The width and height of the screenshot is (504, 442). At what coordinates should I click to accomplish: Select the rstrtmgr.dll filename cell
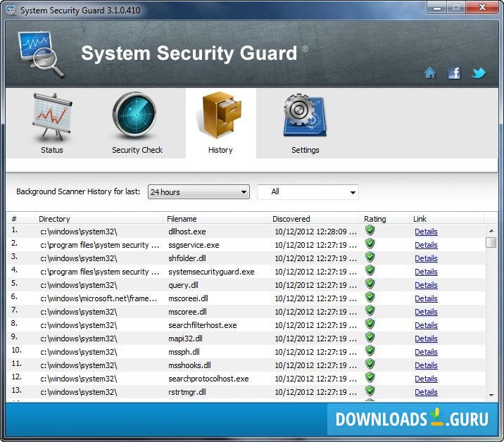[187, 392]
